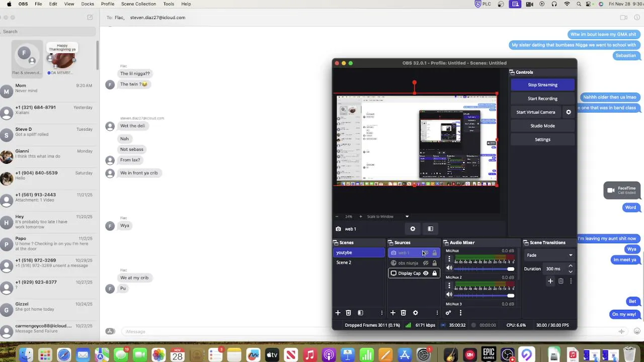Open emoji picker in Messages input
644x362 pixels.
click(x=637, y=331)
